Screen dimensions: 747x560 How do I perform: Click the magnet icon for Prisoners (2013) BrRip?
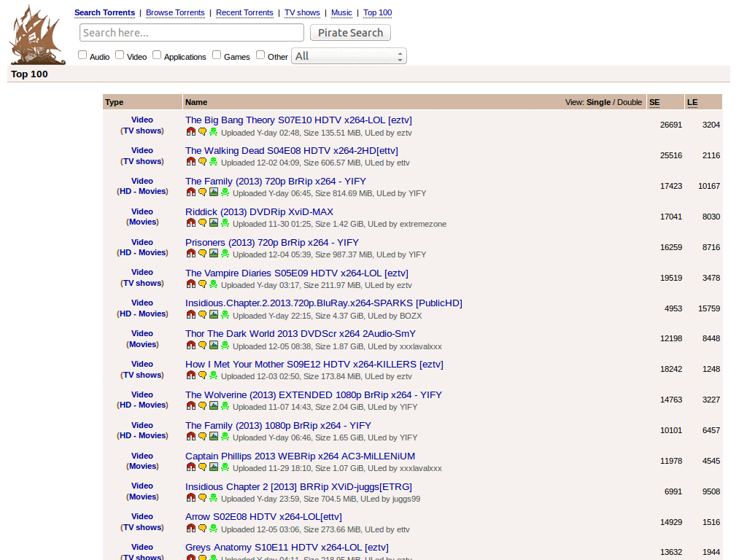pos(190,254)
